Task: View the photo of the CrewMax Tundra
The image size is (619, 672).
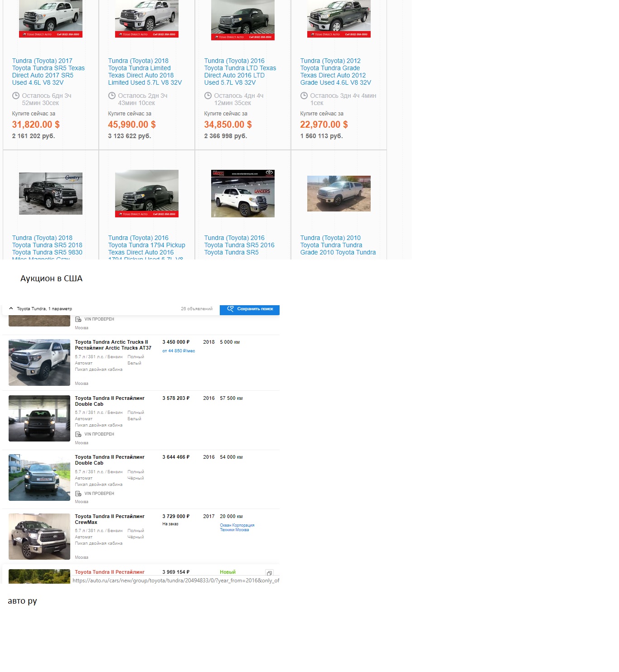Action: point(39,537)
